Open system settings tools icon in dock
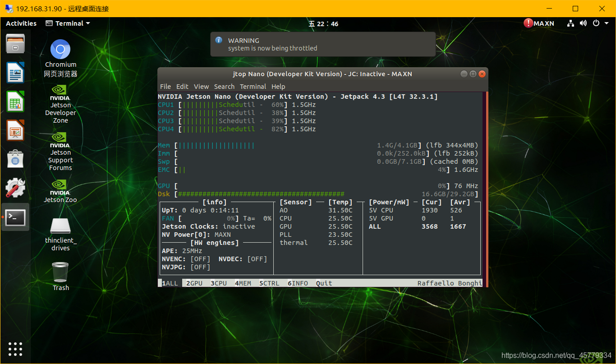The image size is (616, 364). 15,188
